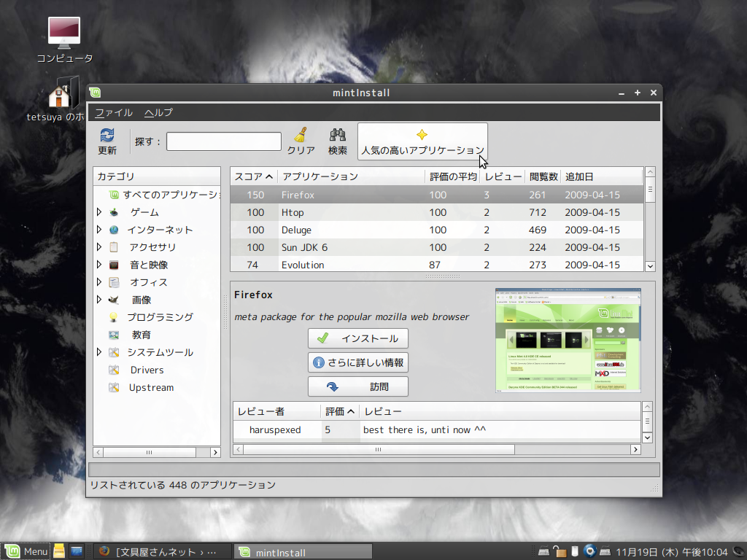Click the application list scroll down arrow

(x=650, y=266)
